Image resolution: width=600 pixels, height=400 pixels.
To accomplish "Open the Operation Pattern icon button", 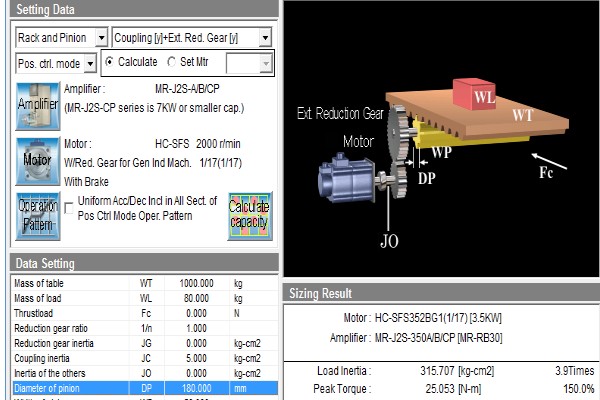I will (37, 215).
